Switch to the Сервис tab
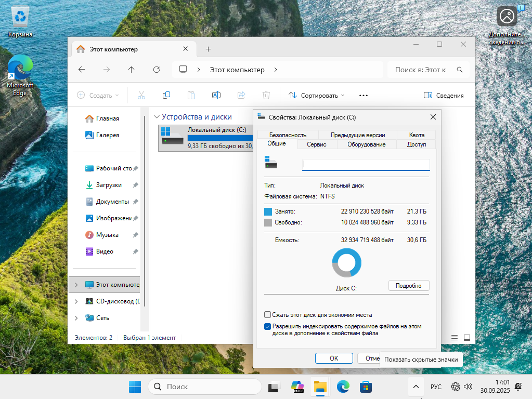The image size is (532, 399). [x=316, y=144]
